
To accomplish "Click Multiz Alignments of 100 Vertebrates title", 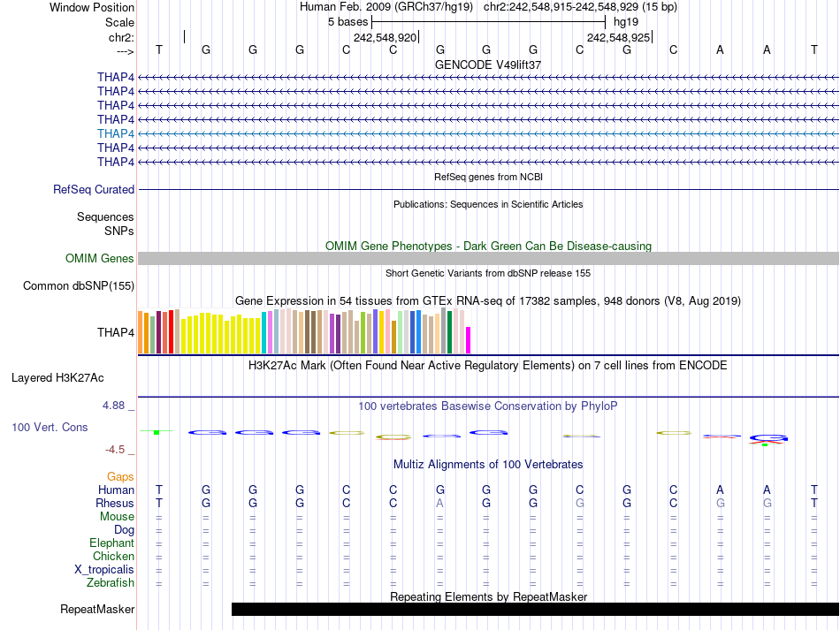I will point(488,464).
